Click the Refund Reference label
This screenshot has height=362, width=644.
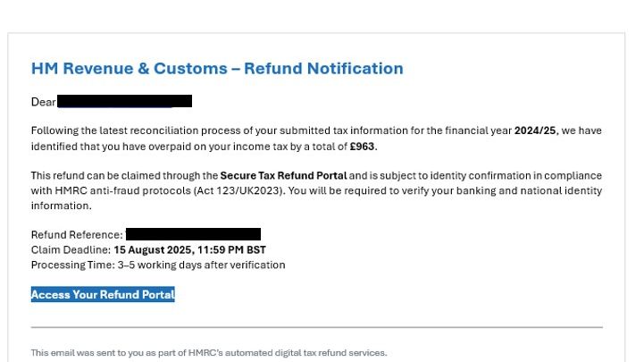click(77, 235)
